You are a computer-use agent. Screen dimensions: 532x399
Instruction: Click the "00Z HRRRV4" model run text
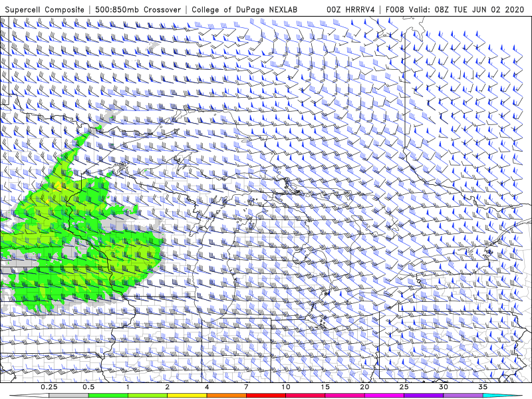(x=351, y=9)
